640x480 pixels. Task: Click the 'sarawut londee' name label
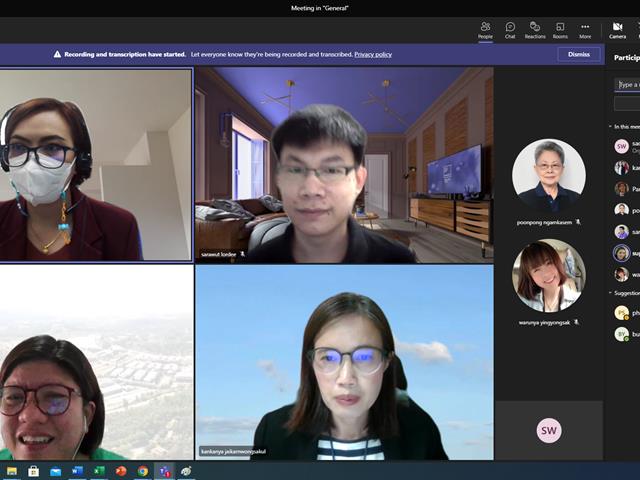pos(218,254)
